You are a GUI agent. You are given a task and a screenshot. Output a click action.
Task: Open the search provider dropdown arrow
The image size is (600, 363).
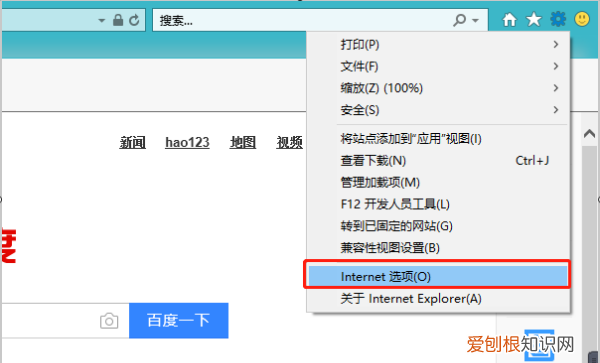(x=475, y=20)
